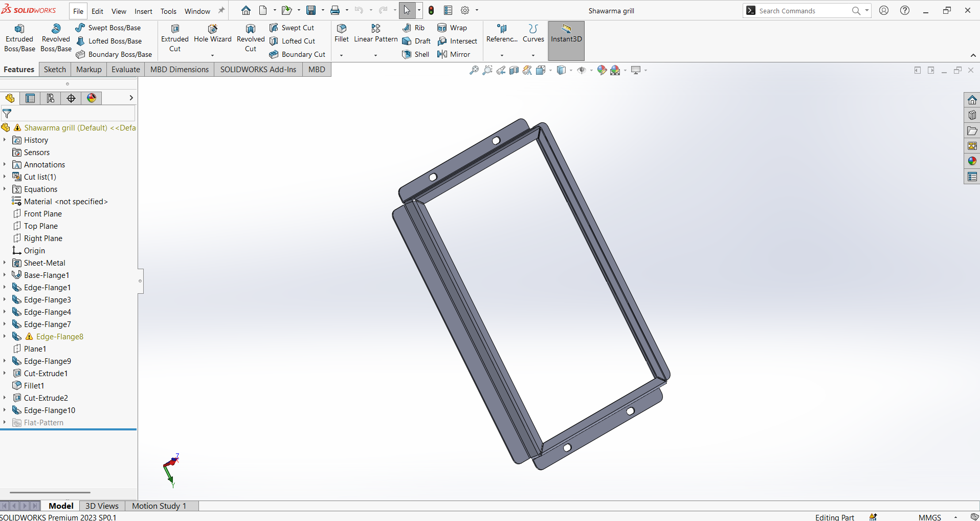Click the Swept Boss/Base tool
This screenshot has width=980, height=521.
(108, 28)
